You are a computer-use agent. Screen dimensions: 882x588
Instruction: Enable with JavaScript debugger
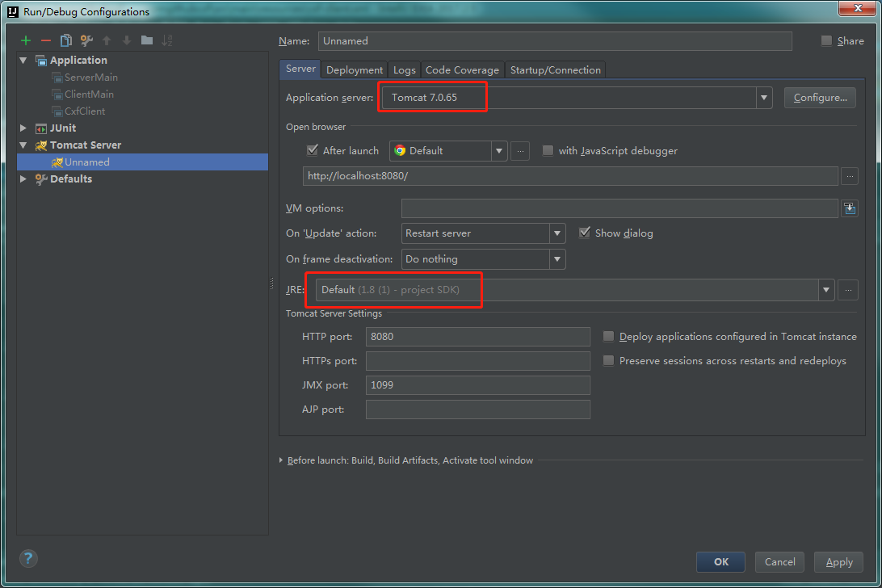548,150
